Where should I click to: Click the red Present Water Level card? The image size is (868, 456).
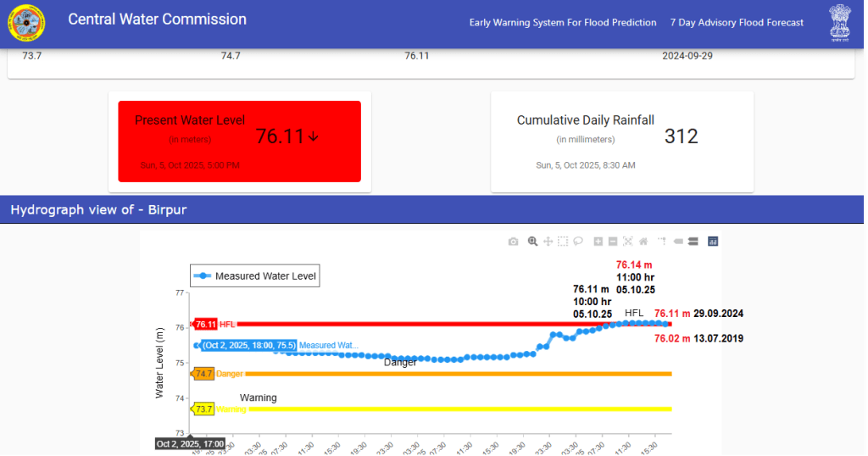tap(239, 142)
